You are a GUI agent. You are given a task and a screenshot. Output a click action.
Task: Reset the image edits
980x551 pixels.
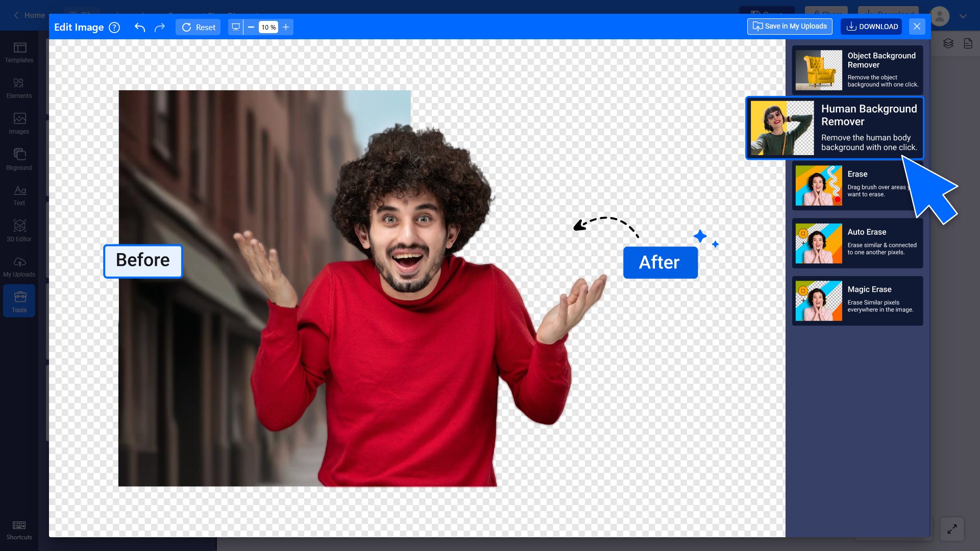pyautogui.click(x=199, y=27)
